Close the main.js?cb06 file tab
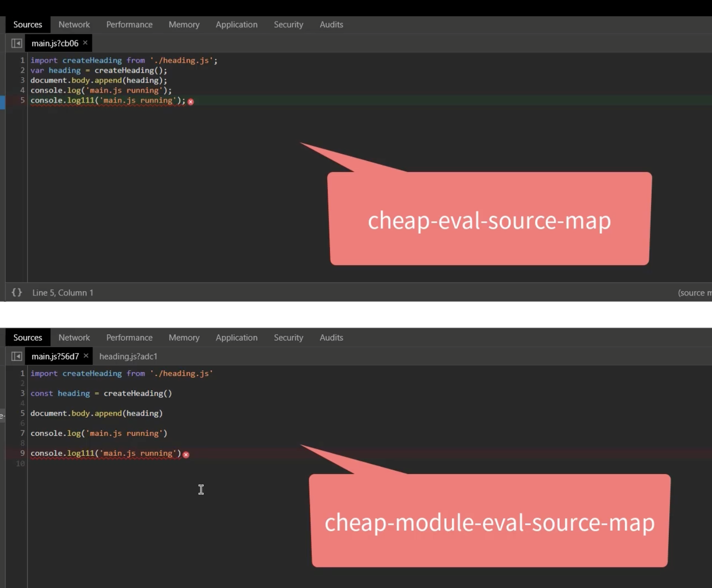 [x=85, y=43]
